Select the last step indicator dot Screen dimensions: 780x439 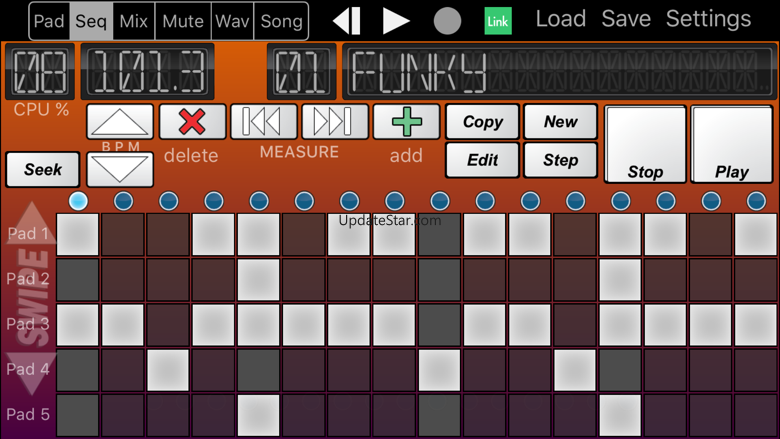[756, 201]
